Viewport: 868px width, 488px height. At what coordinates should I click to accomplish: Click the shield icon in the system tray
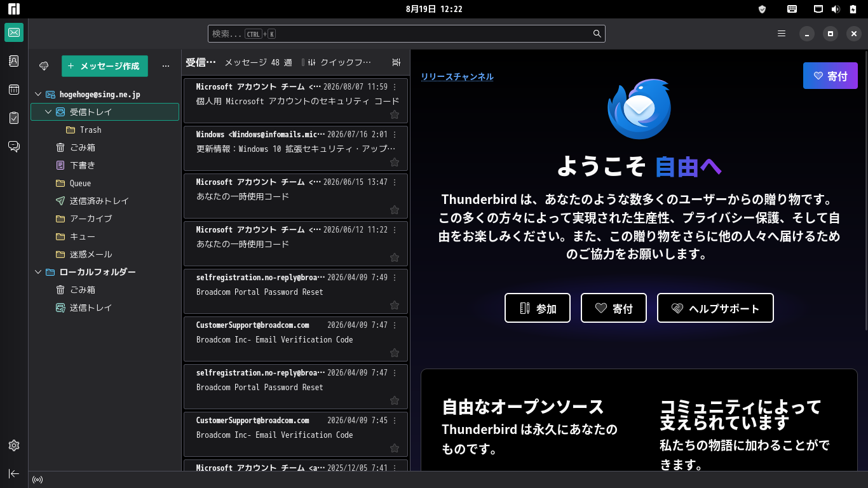763,9
